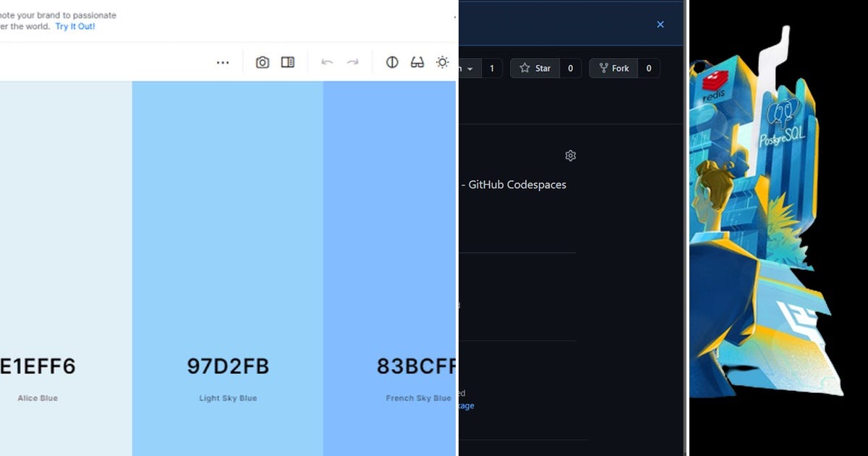The image size is (868, 456).
Task: Toggle Star on the repository
Action: 540,68
